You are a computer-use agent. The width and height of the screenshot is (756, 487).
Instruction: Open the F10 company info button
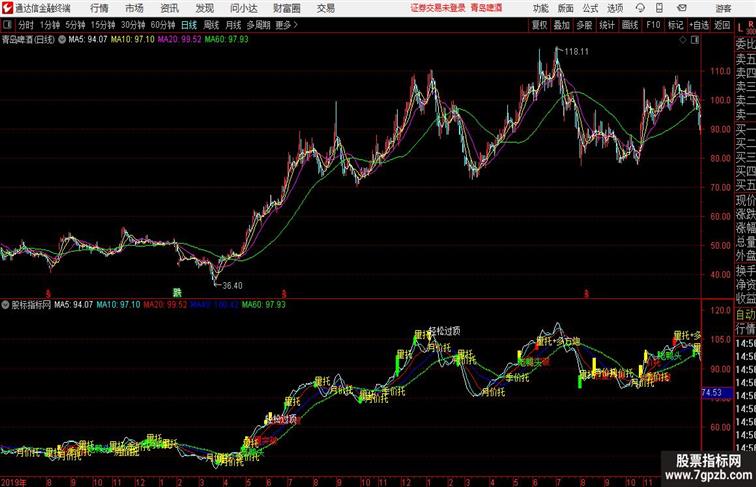[x=653, y=25]
